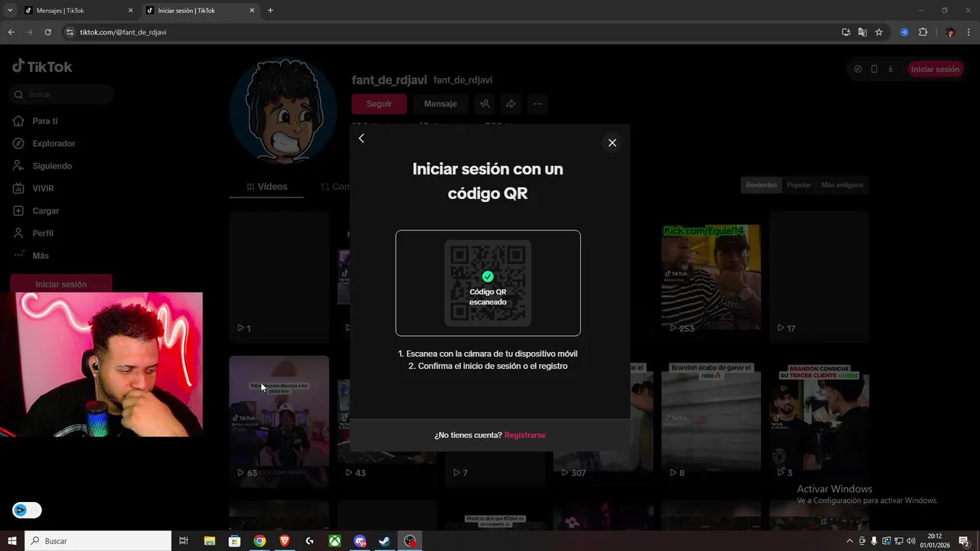The width and height of the screenshot is (980, 551).
Task: Click the site info icon
Action: 70,32
